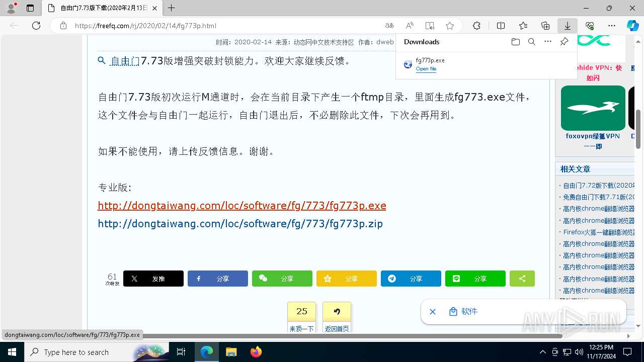This screenshot has height=362, width=644.
Task: Open volume control in system tray
Action: tap(579, 352)
